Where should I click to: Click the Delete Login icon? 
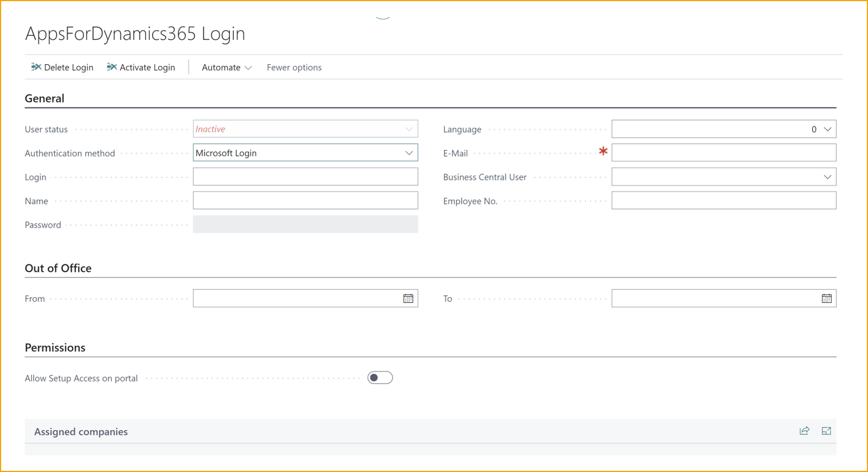tap(36, 67)
